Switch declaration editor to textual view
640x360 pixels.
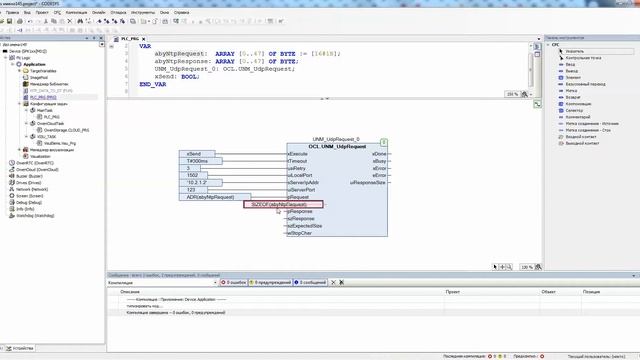coord(537,47)
